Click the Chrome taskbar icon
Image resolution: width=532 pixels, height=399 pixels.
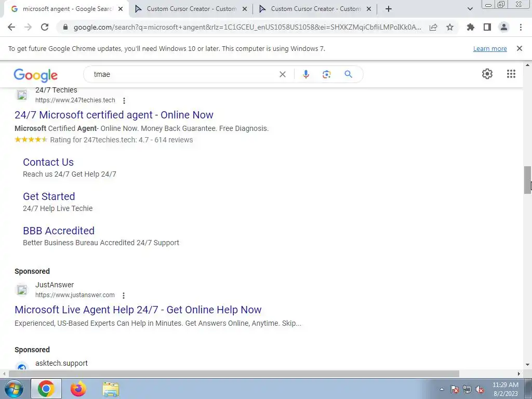coord(46,389)
